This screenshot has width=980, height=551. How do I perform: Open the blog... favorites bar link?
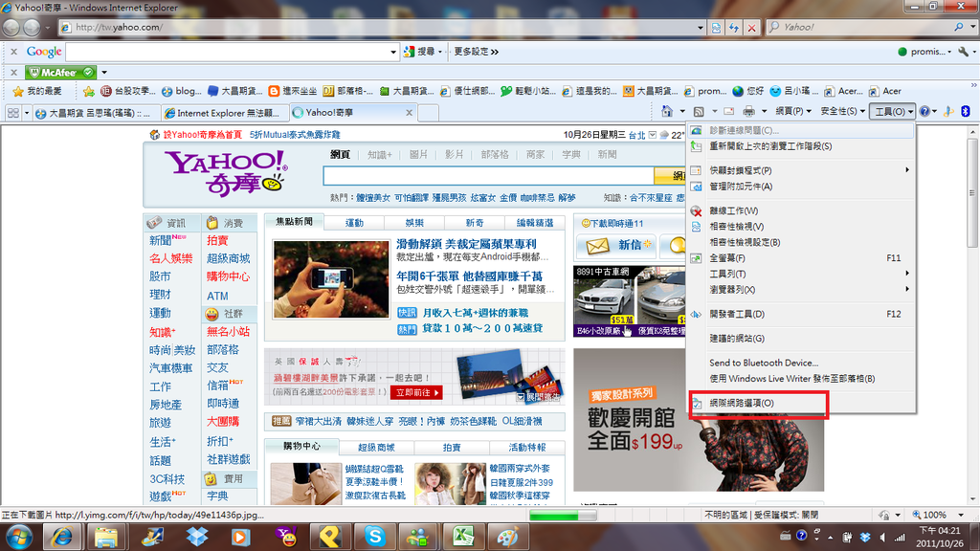[181, 91]
